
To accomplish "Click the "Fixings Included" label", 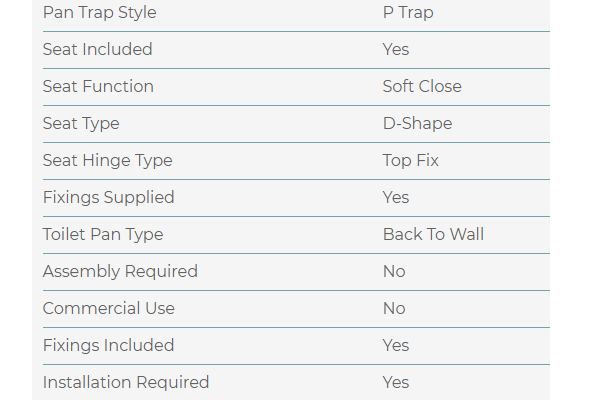I will (108, 345).
